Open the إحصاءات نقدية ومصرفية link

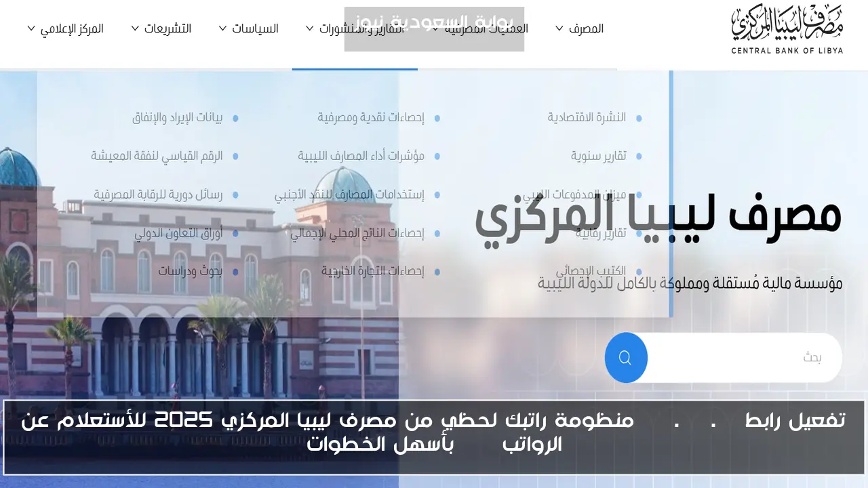371,117
